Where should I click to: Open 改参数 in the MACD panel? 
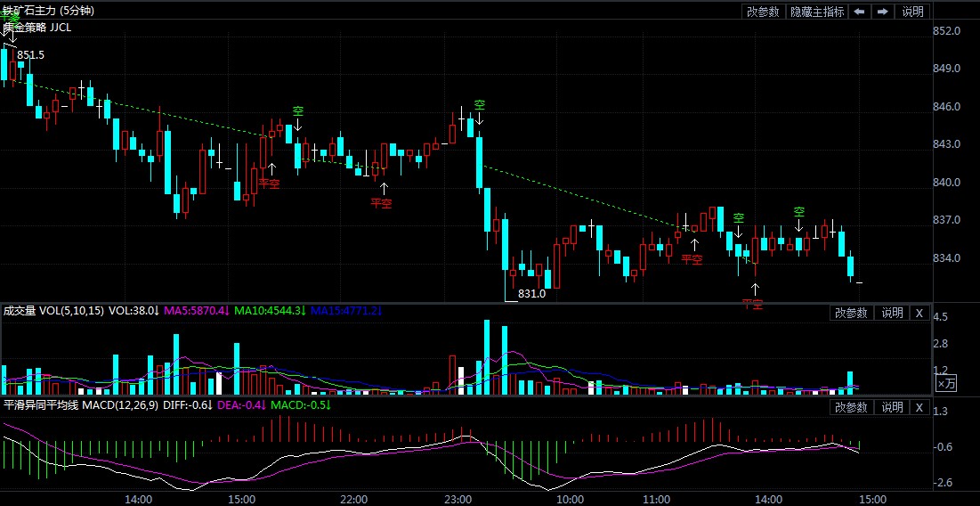point(850,407)
